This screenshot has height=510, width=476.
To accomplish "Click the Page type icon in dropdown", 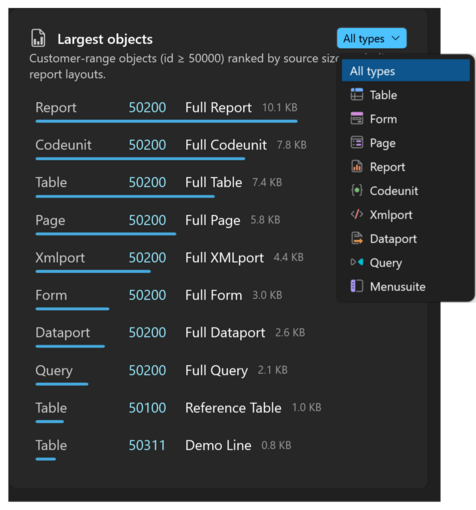I will tap(357, 143).
